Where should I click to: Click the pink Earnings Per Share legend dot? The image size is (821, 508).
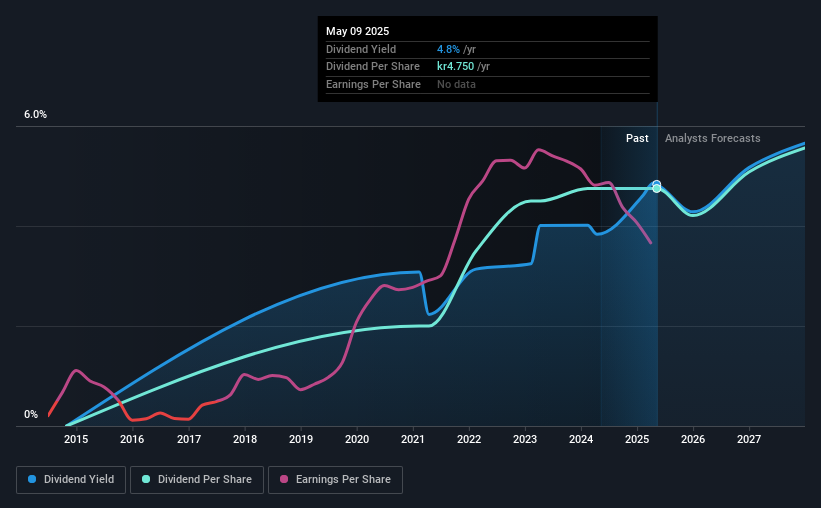pyautogui.click(x=284, y=479)
